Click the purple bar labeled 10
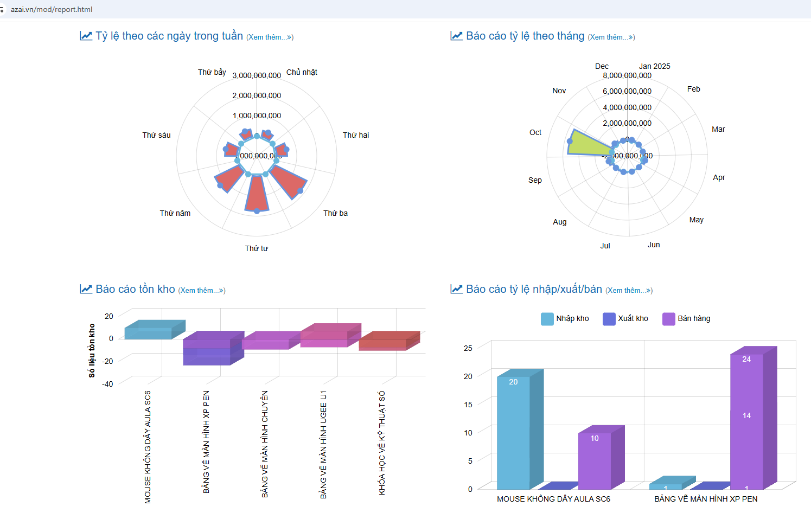 [595, 461]
